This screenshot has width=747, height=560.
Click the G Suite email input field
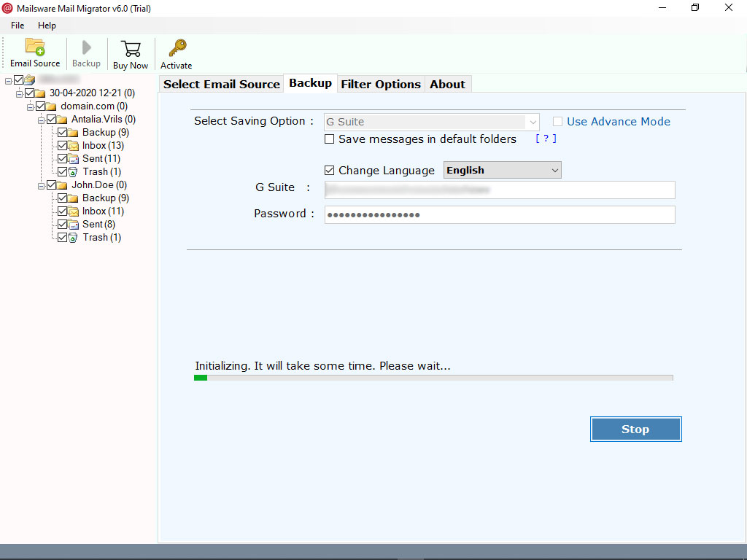pos(500,190)
